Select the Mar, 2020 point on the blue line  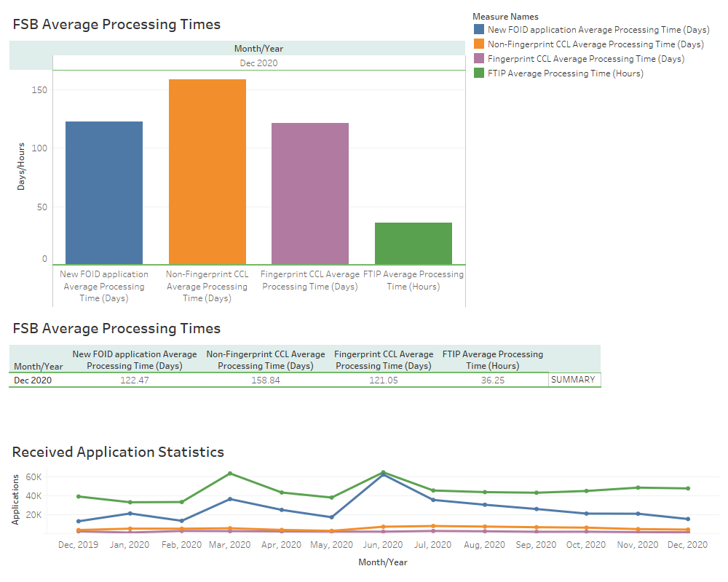click(x=230, y=498)
